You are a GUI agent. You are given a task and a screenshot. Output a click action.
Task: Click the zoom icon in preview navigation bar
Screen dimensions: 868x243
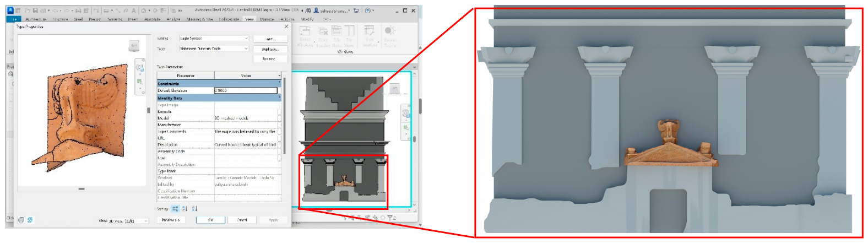[x=139, y=82]
